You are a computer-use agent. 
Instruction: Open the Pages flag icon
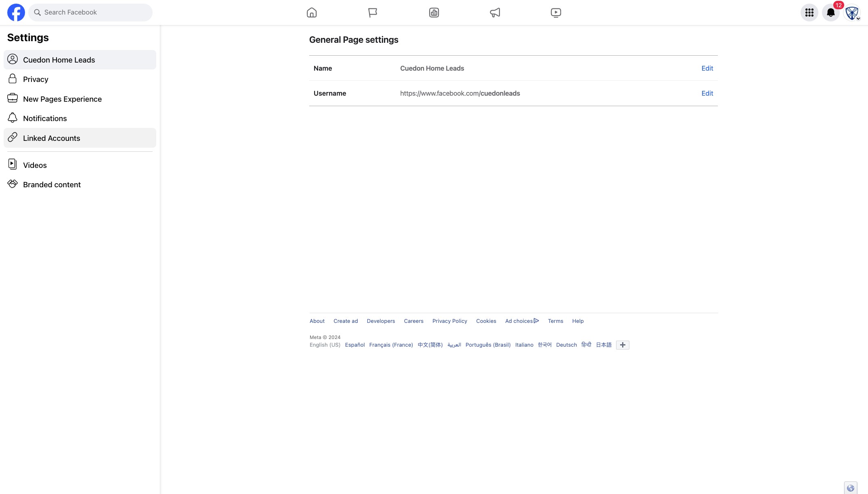pyautogui.click(x=373, y=13)
